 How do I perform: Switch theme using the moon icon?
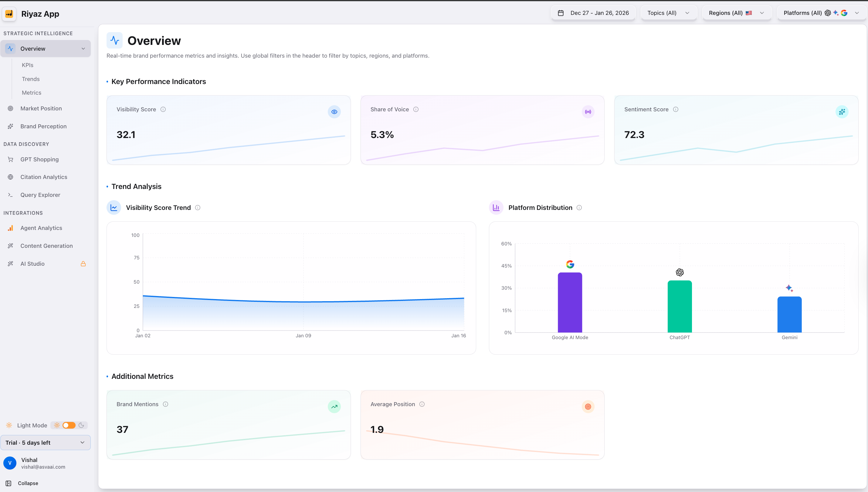tap(81, 425)
